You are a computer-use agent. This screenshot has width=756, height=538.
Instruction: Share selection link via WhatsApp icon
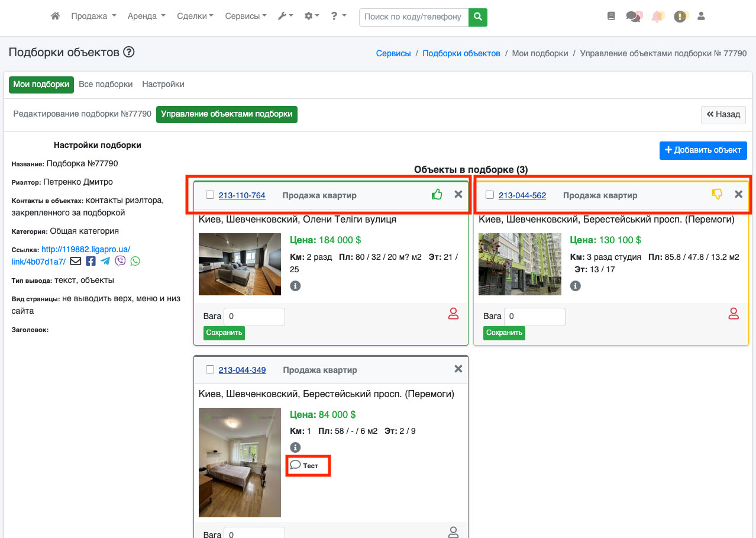[135, 261]
